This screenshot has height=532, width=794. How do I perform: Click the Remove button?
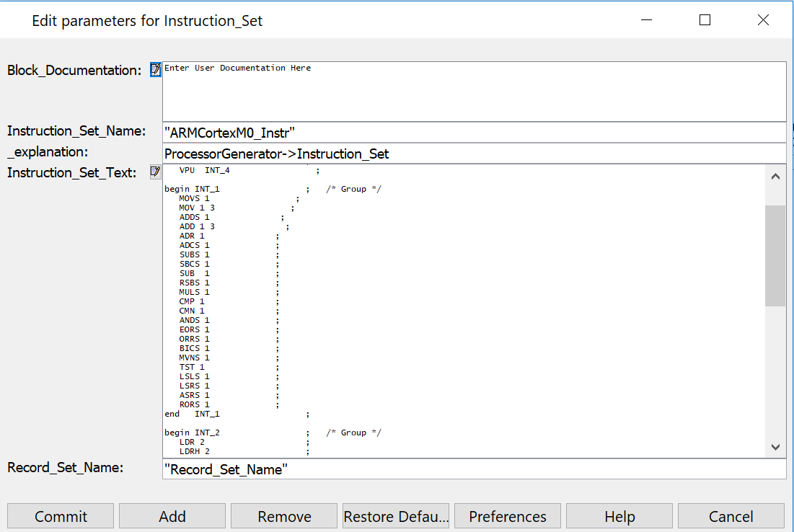[x=284, y=516]
